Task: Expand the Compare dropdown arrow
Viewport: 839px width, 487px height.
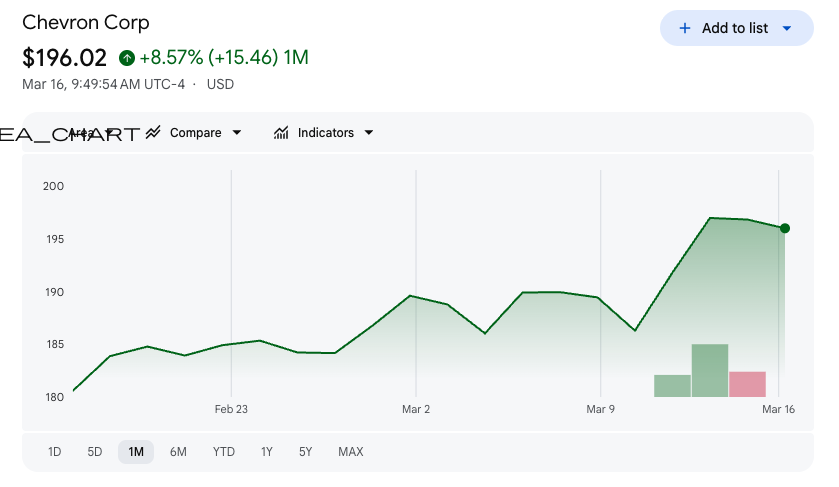Action: 237,133
